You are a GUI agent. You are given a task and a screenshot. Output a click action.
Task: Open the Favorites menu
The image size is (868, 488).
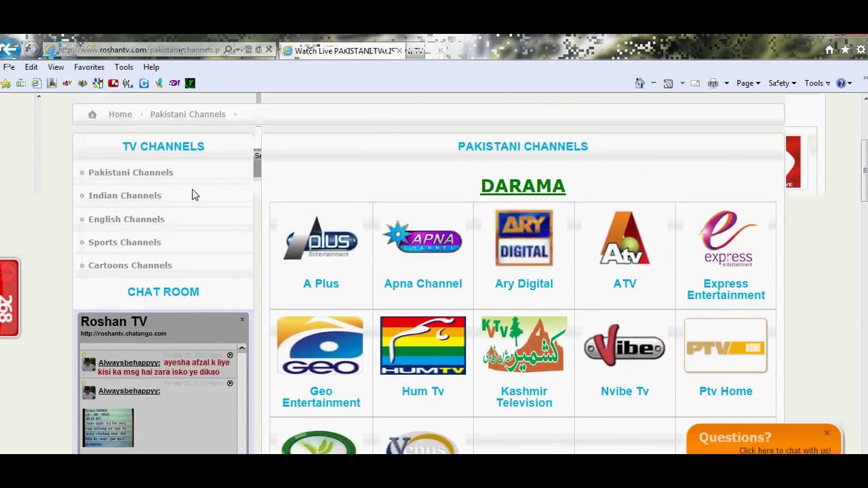point(89,67)
